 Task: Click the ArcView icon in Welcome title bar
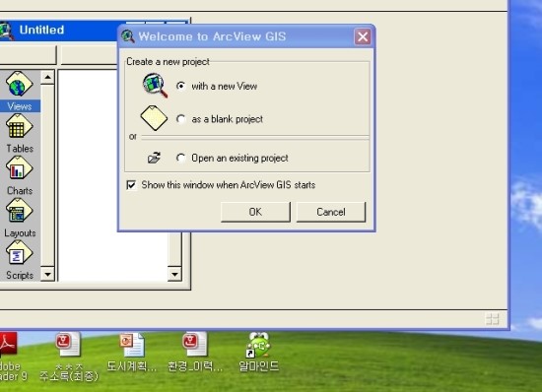(x=128, y=36)
